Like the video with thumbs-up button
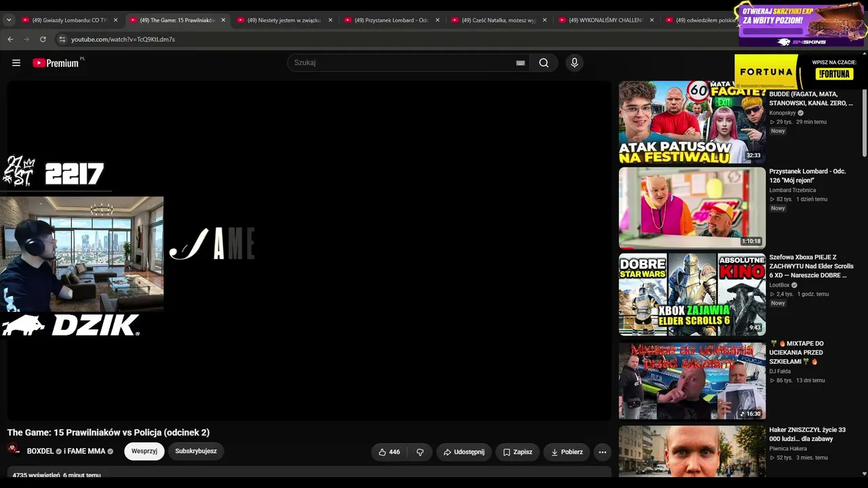The width and height of the screenshot is (868, 488). coord(389,452)
